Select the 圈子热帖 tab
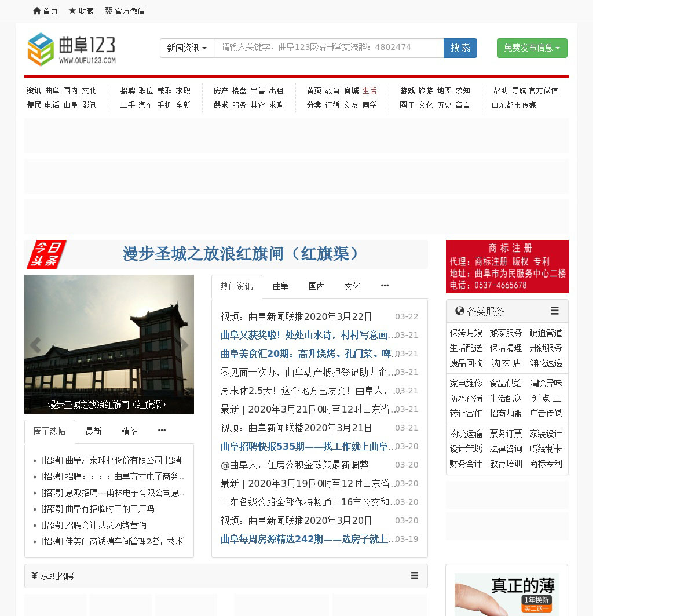 point(50,431)
